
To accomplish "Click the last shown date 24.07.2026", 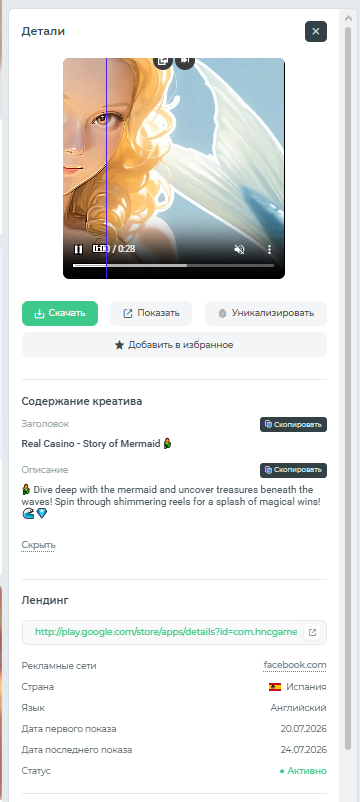I will tap(303, 750).
